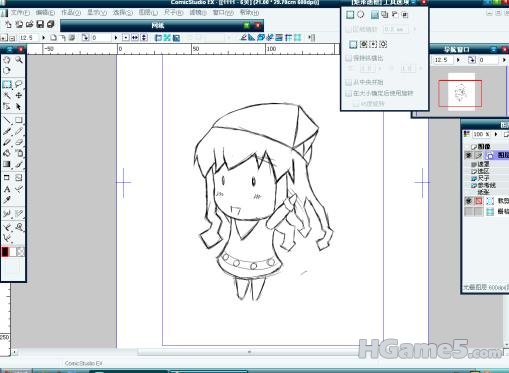Viewport: 509px width, 373px height.
Task: Toggle the eye icon of the highlighted layer
Action: [469, 155]
